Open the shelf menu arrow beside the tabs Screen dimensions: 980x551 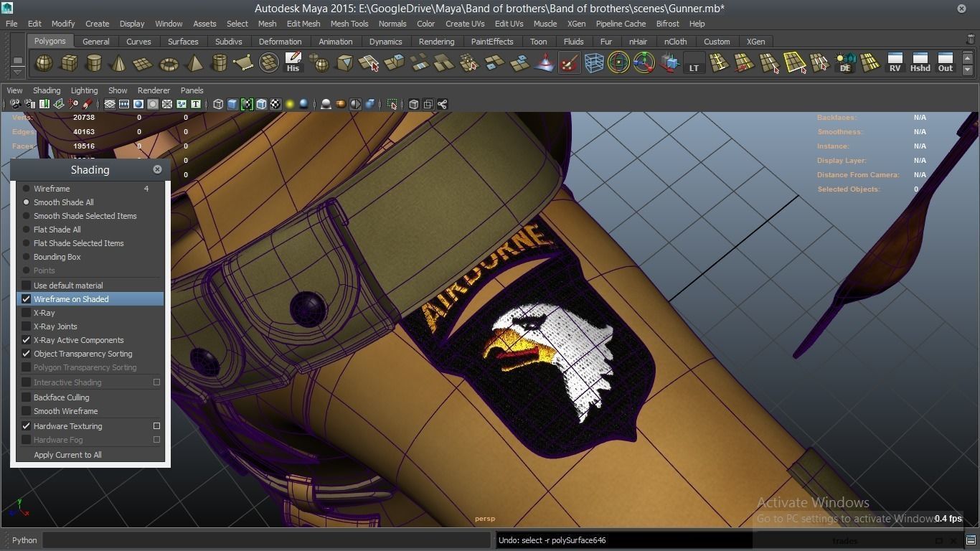(x=18, y=71)
